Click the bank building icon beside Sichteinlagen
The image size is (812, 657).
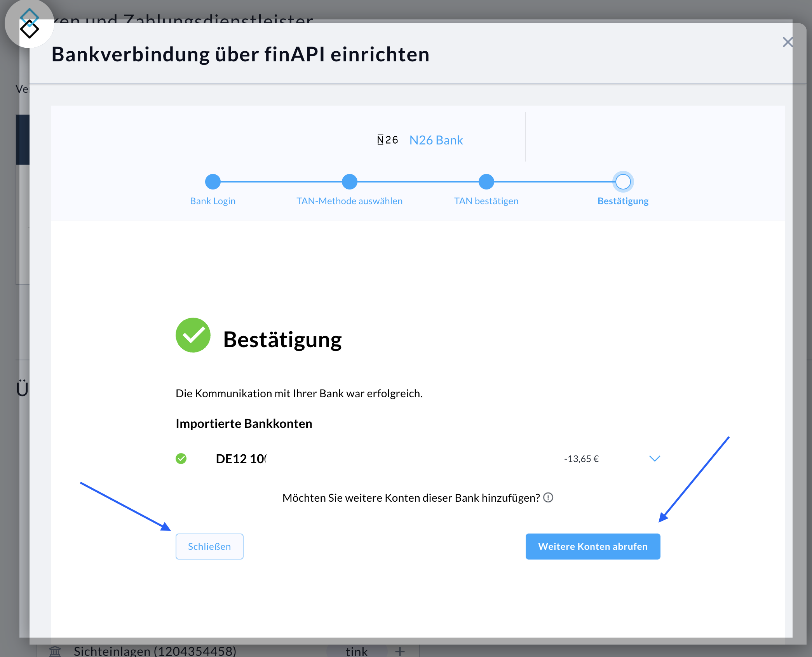pyautogui.click(x=56, y=651)
